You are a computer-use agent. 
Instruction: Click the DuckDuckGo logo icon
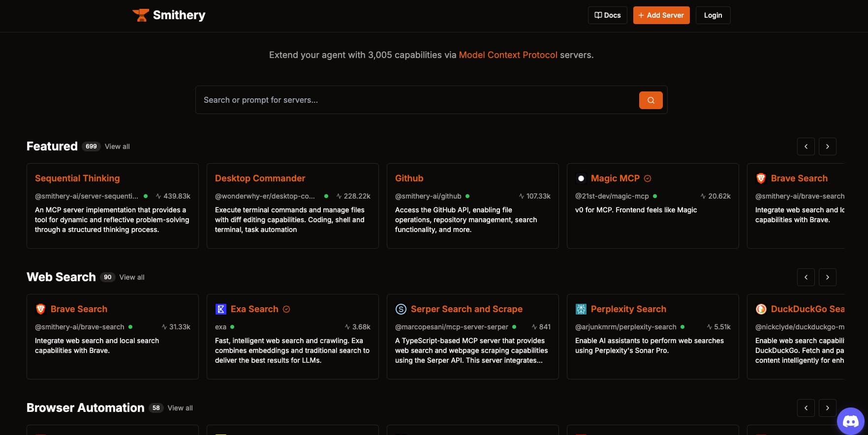[761, 309]
